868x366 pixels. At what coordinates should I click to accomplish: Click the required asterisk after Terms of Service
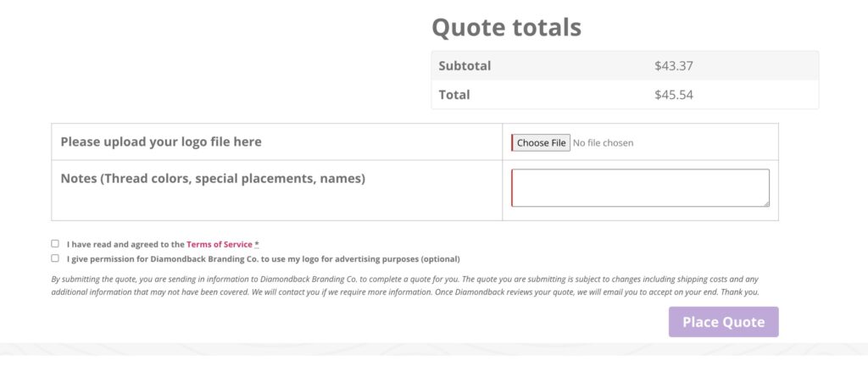click(x=257, y=244)
